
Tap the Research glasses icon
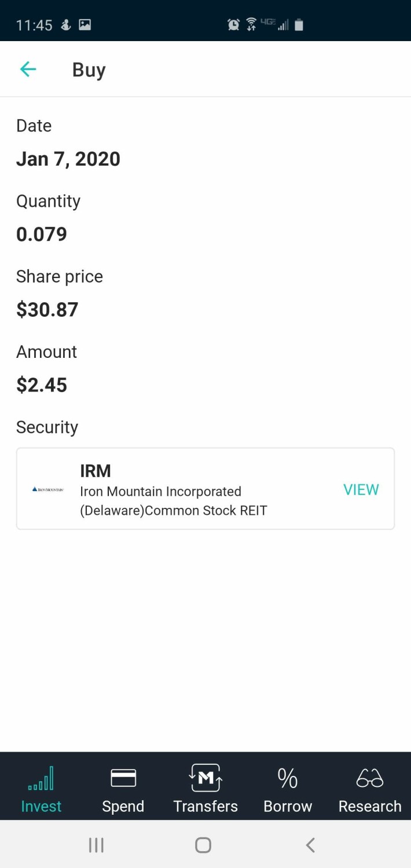[370, 778]
